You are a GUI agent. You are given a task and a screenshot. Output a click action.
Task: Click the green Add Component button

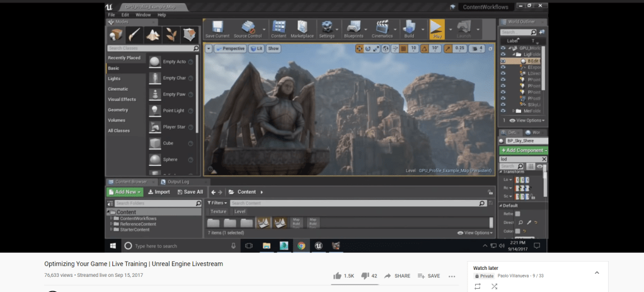click(523, 150)
